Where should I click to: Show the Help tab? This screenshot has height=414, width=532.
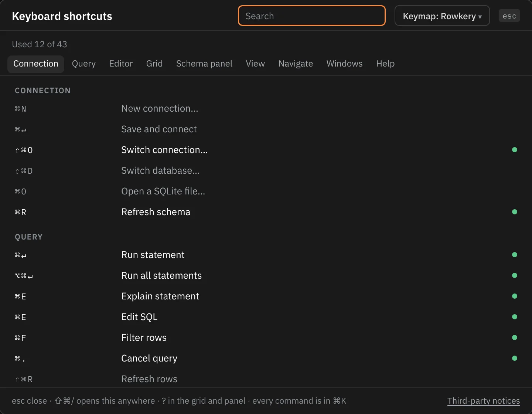(x=385, y=64)
